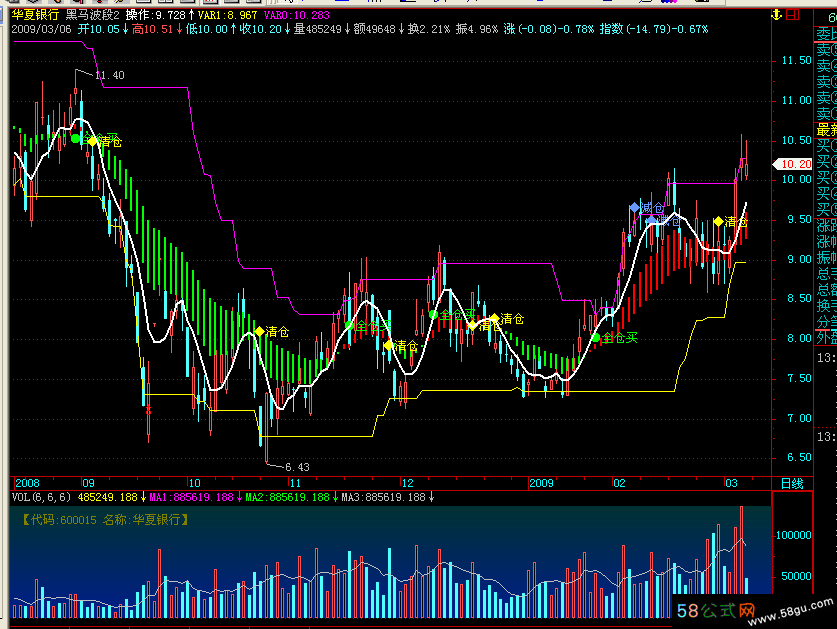This screenshot has width=837, height=629.
Task: Click the white MA3:885619.188 value
Action: tap(383, 497)
